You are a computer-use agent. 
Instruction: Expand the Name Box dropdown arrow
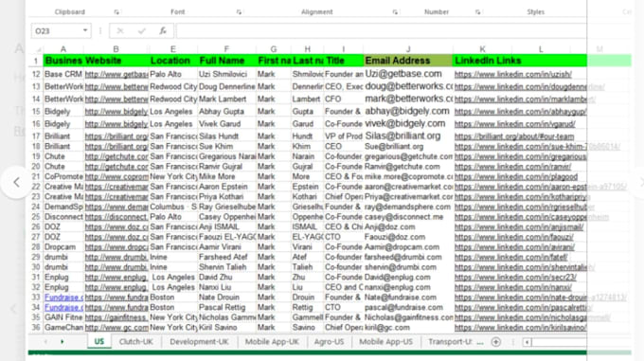click(x=85, y=31)
